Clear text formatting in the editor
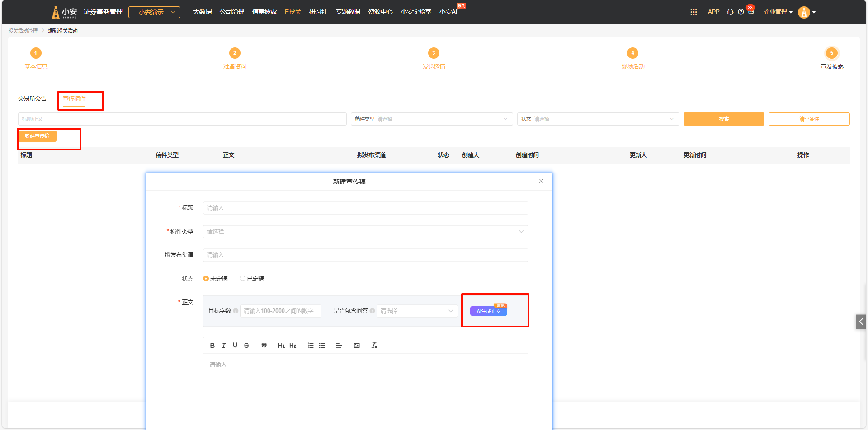This screenshot has width=868, height=430. pyautogui.click(x=374, y=346)
